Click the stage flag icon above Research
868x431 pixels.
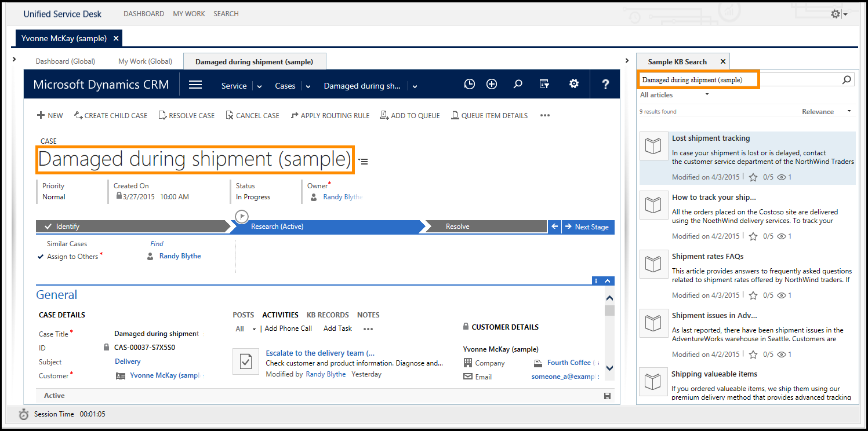point(242,217)
